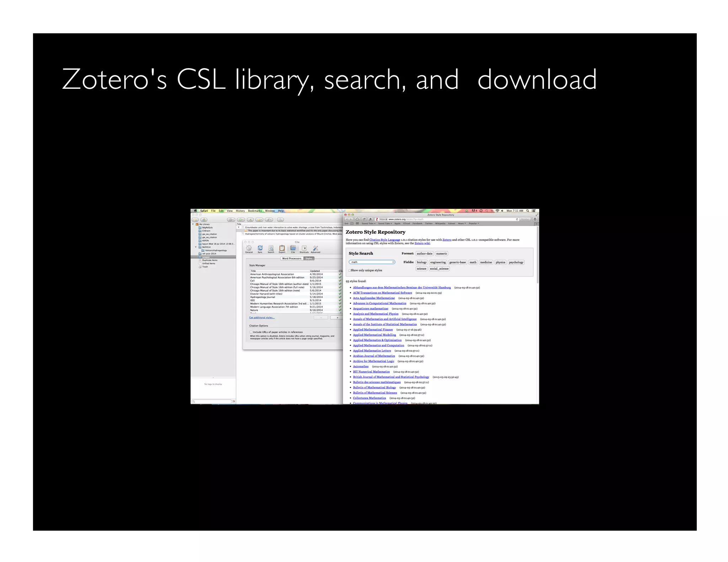Click the plus button under Style Manager
Viewport: 728px width, 562px height.
click(x=337, y=318)
